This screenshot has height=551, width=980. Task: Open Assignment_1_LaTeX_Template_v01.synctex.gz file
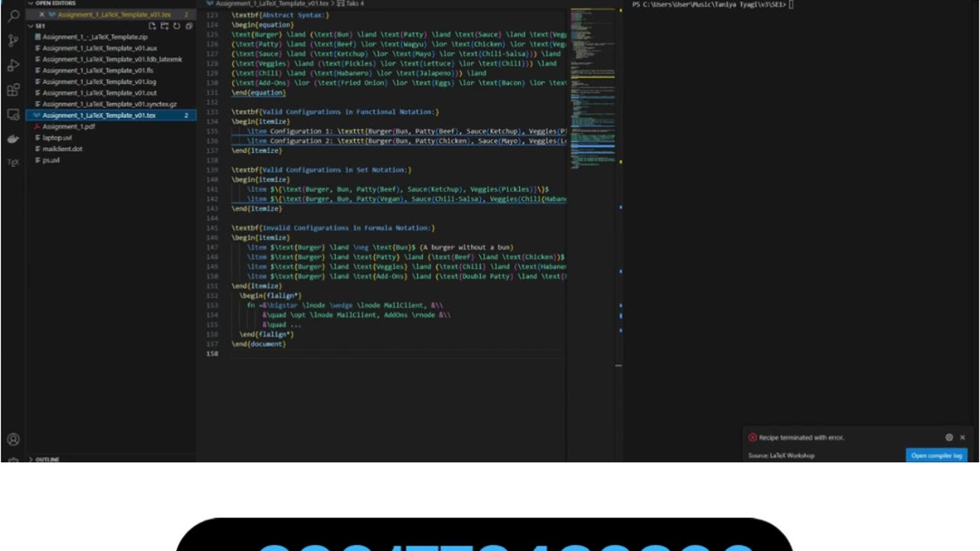tap(111, 104)
